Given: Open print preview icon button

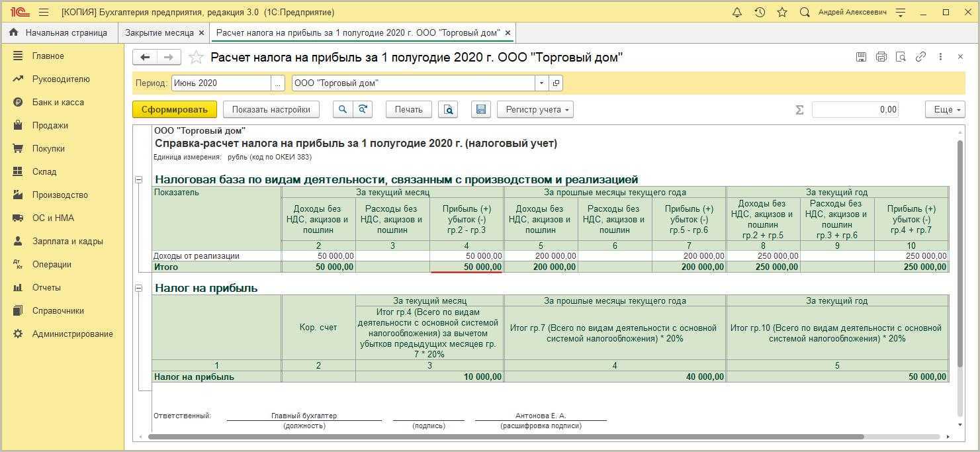Looking at the screenshot, I should click(x=449, y=109).
